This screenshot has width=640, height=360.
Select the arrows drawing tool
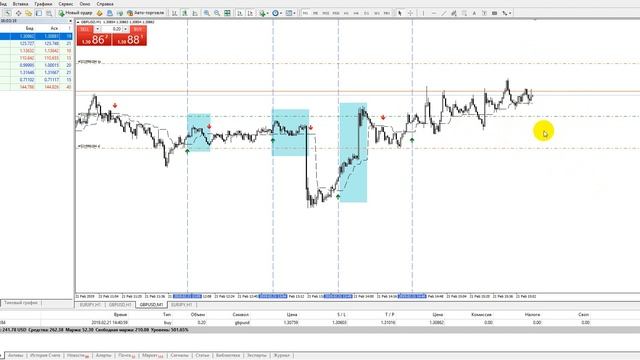coord(505,13)
